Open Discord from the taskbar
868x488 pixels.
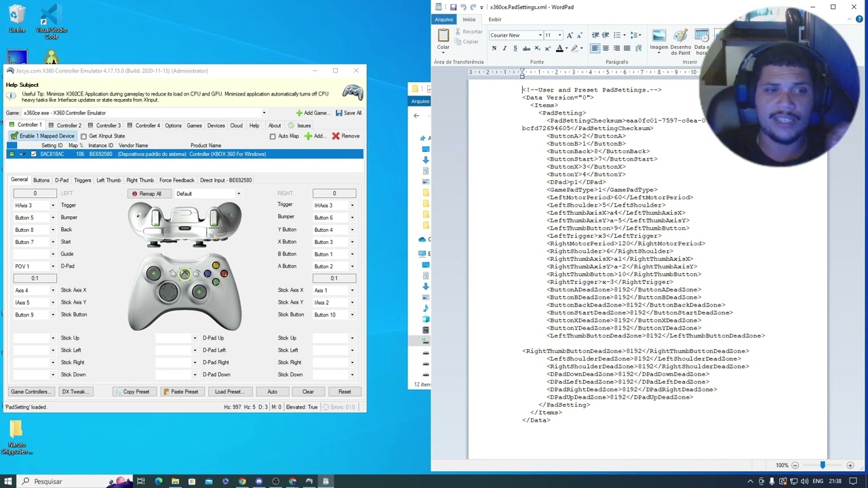258,481
